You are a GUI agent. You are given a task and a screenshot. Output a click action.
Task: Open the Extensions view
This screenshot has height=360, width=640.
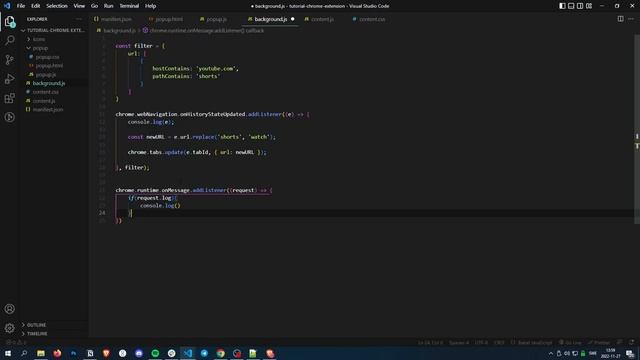tap(10, 98)
